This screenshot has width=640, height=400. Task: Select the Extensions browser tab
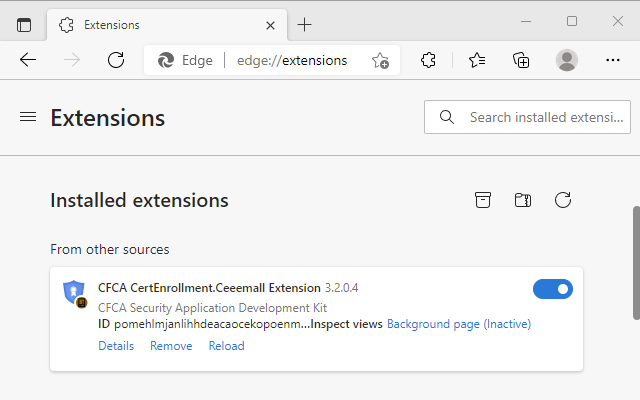point(150,25)
